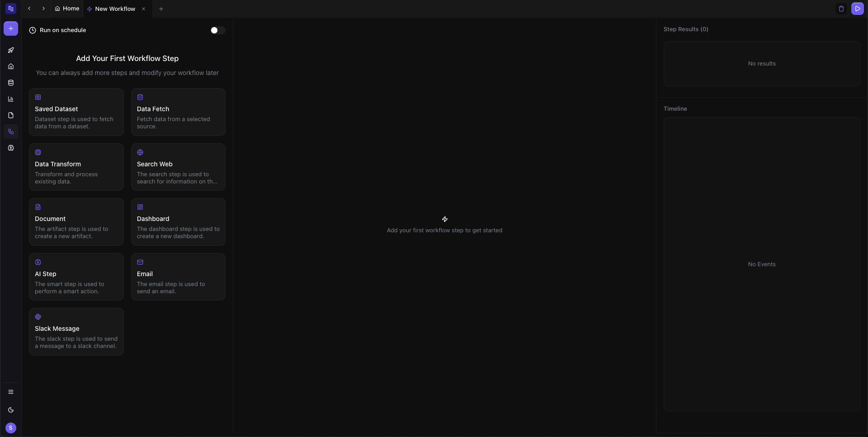The width and height of the screenshot is (868, 437).
Task: Add an AI Step card
Action: [76, 277]
